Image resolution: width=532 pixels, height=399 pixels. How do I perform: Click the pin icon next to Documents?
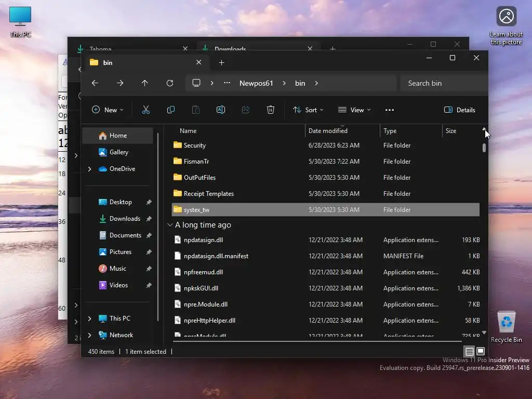(x=149, y=235)
